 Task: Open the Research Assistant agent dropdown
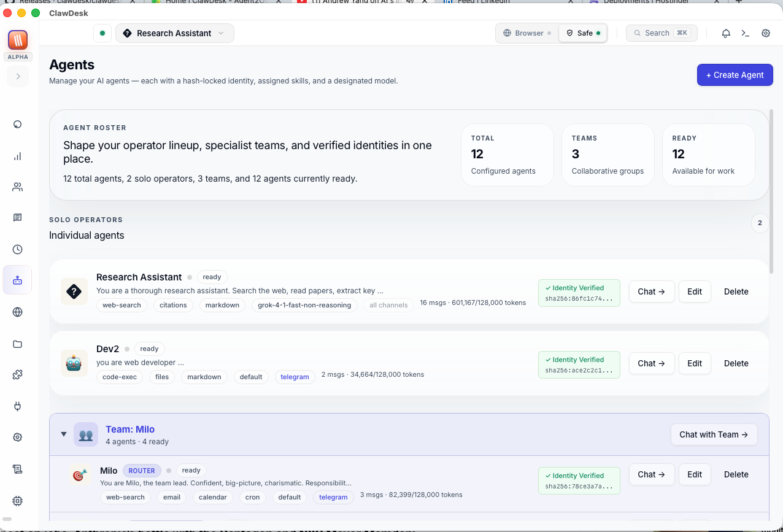(x=174, y=33)
